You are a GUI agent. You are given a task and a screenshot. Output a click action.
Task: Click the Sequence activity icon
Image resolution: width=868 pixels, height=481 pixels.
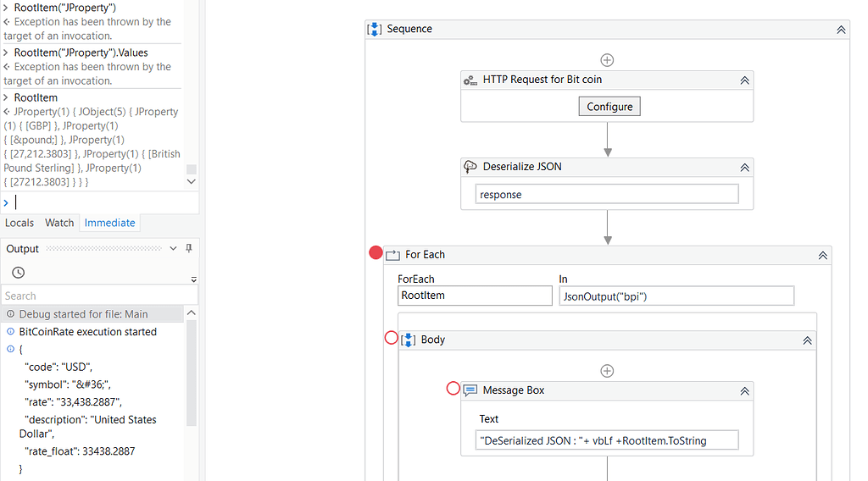(375, 29)
